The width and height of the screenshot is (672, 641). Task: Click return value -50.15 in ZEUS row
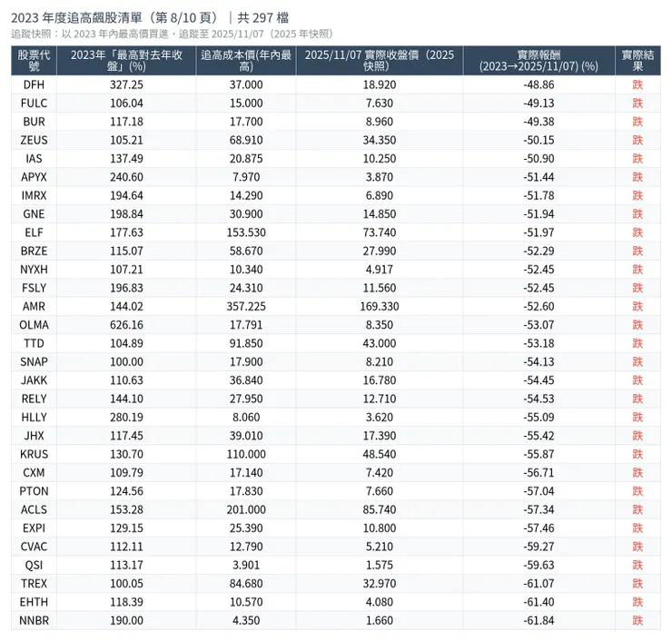pyautogui.click(x=539, y=140)
